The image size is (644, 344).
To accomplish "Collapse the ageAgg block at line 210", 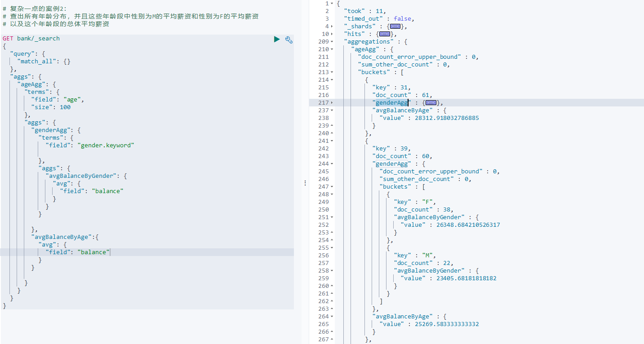I will click(332, 49).
